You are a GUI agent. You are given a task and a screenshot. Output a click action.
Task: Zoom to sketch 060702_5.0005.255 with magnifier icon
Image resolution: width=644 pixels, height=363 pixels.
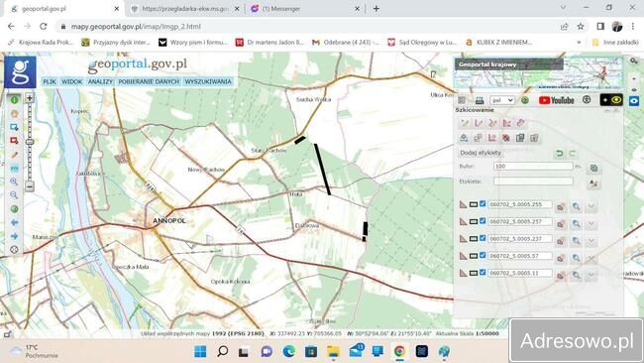pos(577,206)
